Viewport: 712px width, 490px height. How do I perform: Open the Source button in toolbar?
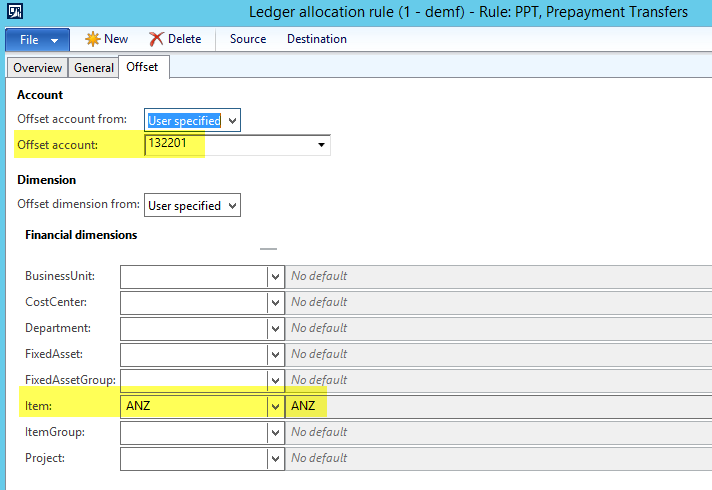(x=248, y=39)
